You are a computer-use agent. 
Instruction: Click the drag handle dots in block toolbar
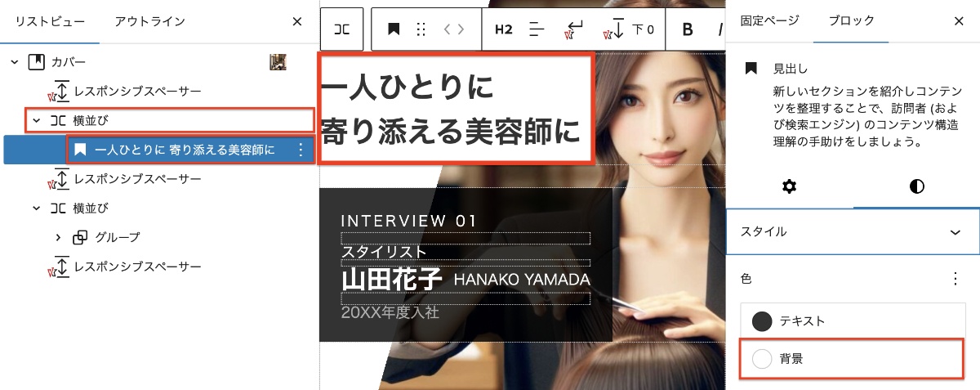[x=421, y=29]
